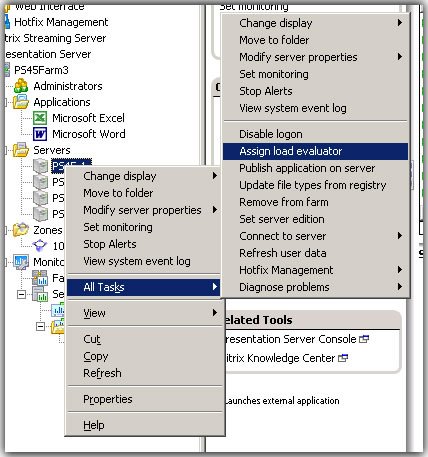This screenshot has height=457, width=428.
Task: Select Set monitoring in All Tasks submenu
Action: 315,74
